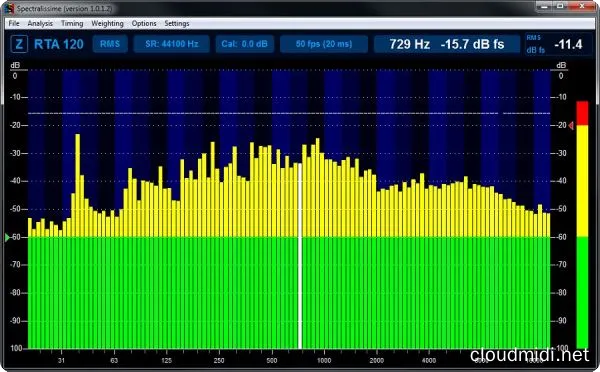The image size is (600, 372).
Task: Click the red triangle marker at -20 dB
Action: click(x=571, y=126)
